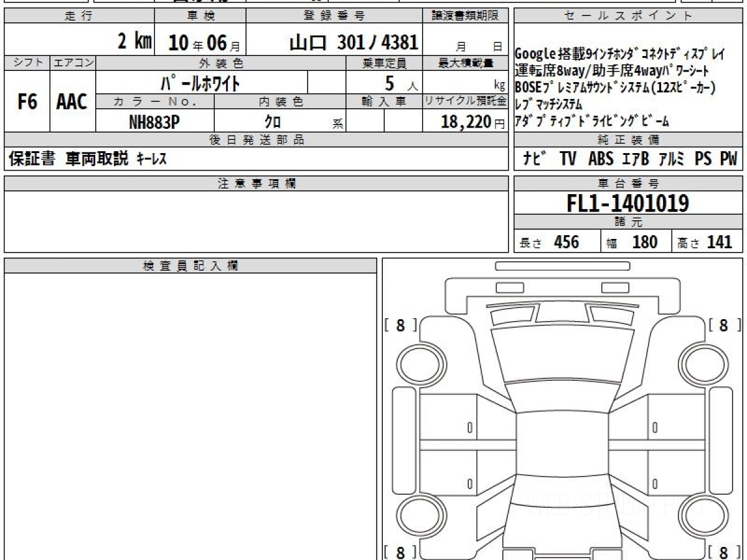Click the front-right wheel circle on diagram
The image size is (747, 560).
point(704,364)
